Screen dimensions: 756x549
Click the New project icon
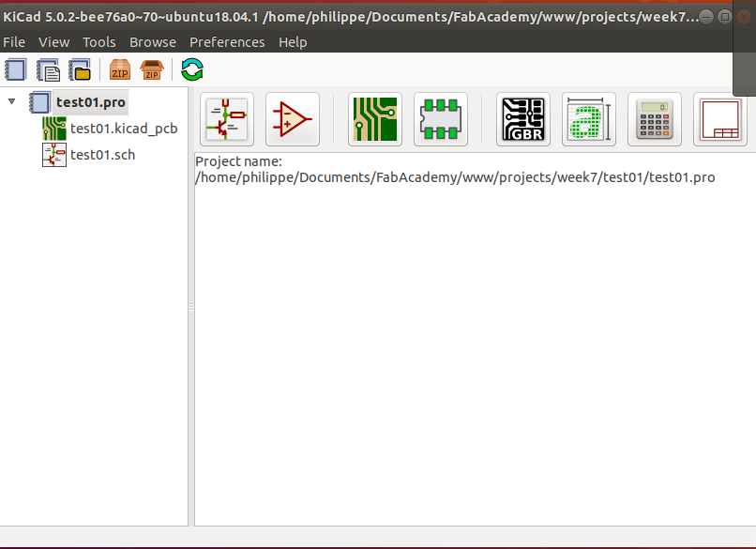(x=15, y=70)
